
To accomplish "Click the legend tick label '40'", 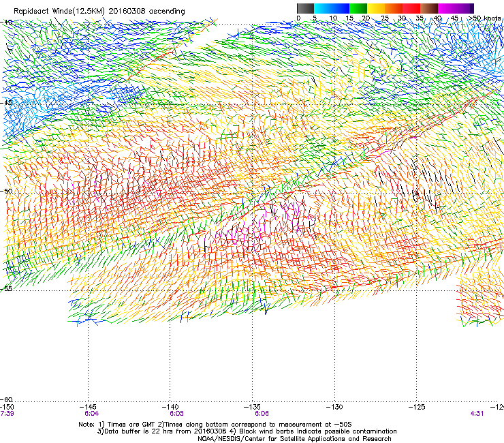I will point(437,18).
